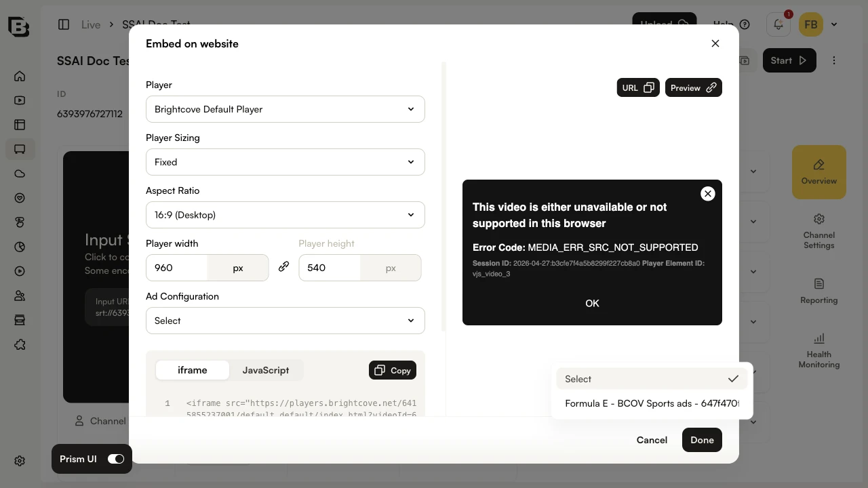
Task: Open the Player Sizing dropdown
Action: [x=285, y=162]
